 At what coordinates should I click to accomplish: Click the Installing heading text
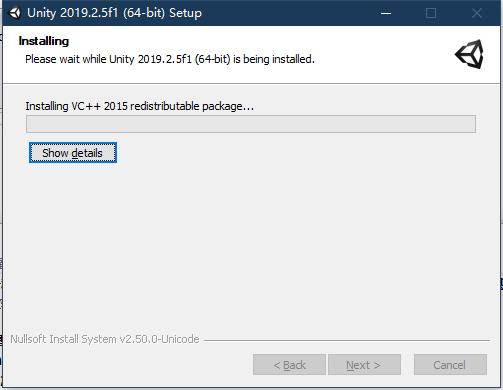(x=44, y=41)
